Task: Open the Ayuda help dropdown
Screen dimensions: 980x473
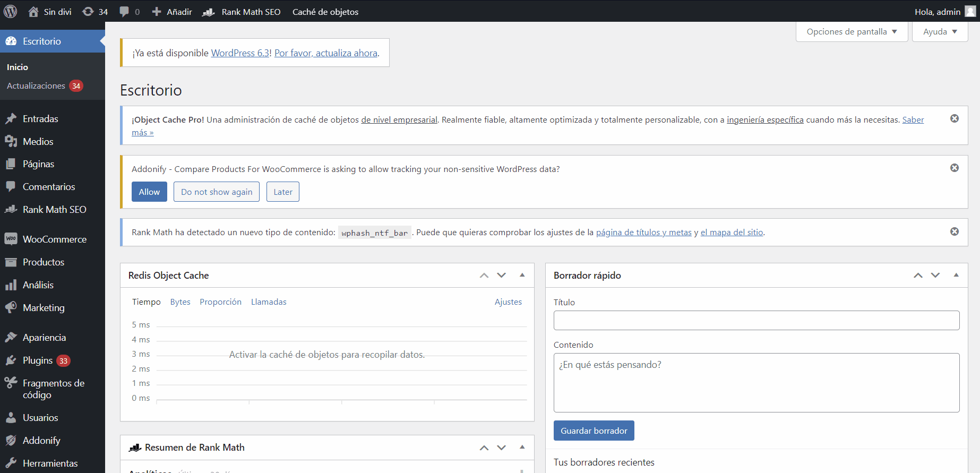Action: pos(940,32)
